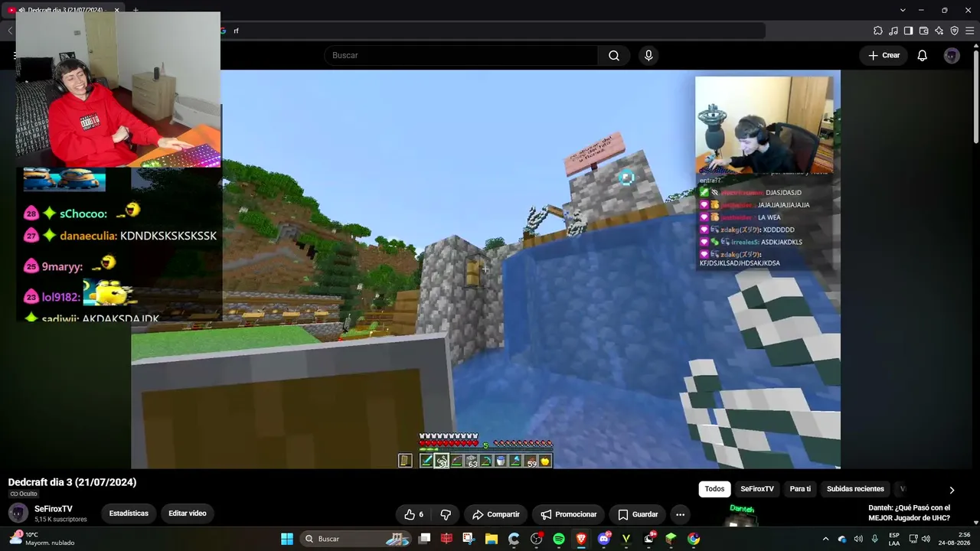980x551 pixels.
Task: Click the video title Dedcraft dia 3
Action: click(x=72, y=482)
